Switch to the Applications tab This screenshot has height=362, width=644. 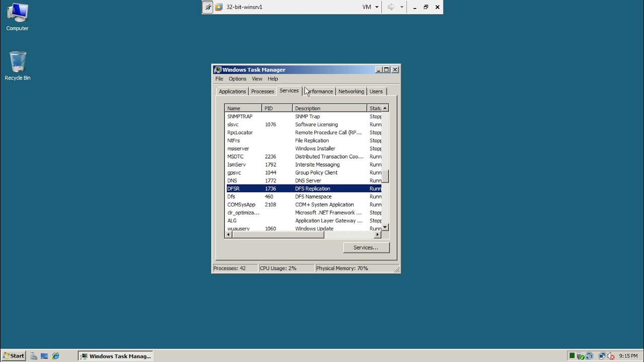pyautogui.click(x=232, y=92)
